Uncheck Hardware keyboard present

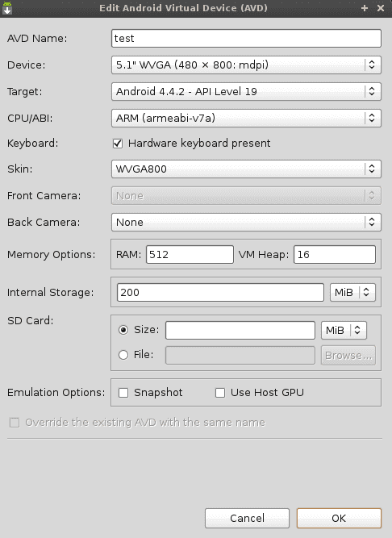(x=118, y=144)
